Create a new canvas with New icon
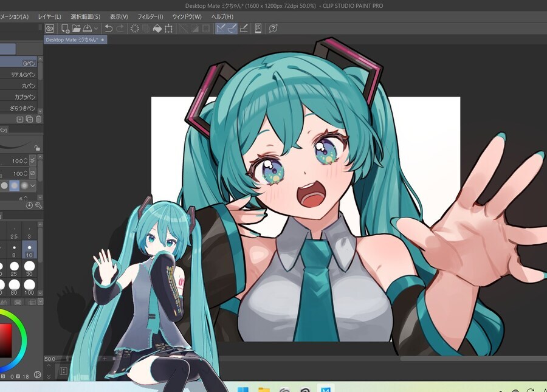 (65, 29)
